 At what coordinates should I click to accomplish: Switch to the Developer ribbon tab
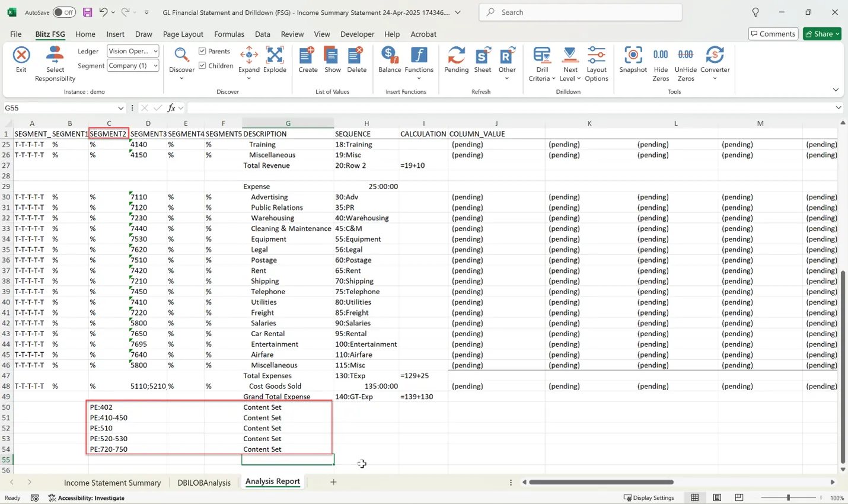[357, 34]
